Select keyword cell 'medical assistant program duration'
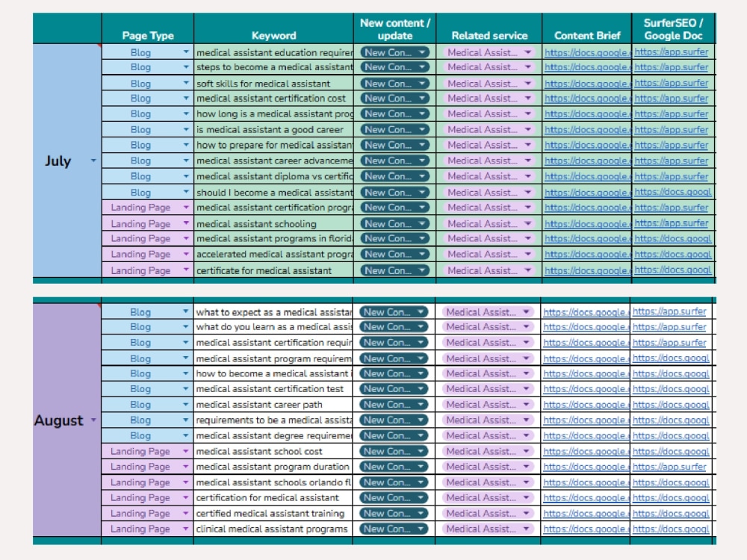 click(x=273, y=467)
